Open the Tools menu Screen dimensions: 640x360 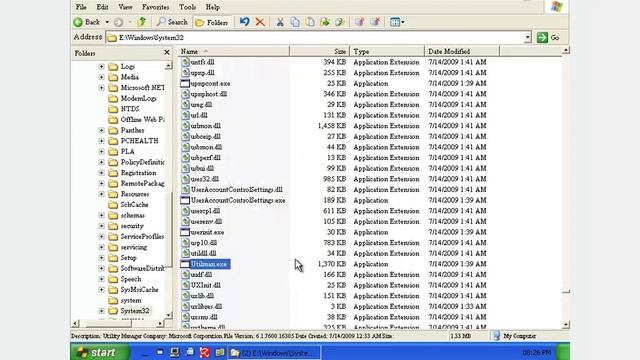tap(187, 7)
